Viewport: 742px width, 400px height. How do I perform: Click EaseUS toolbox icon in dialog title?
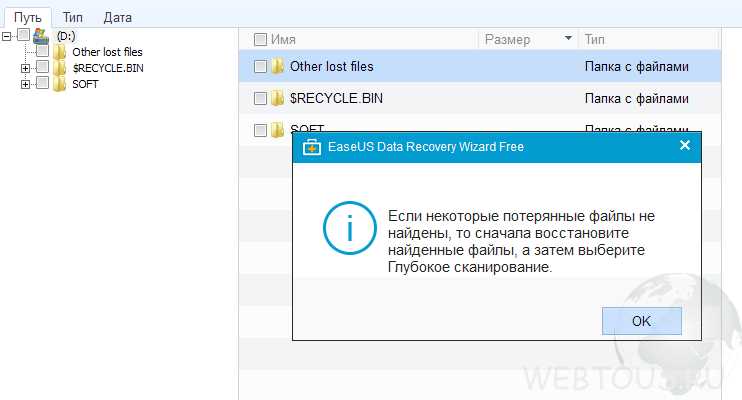(312, 147)
